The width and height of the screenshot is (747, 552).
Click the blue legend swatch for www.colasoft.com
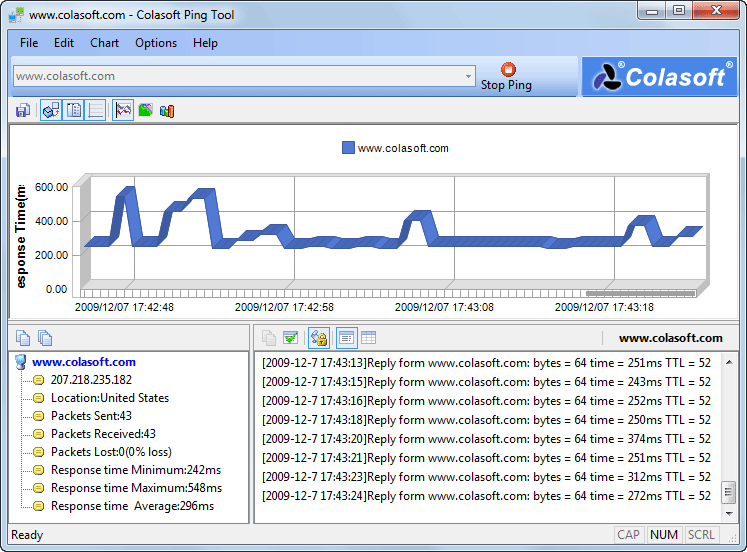[348, 148]
